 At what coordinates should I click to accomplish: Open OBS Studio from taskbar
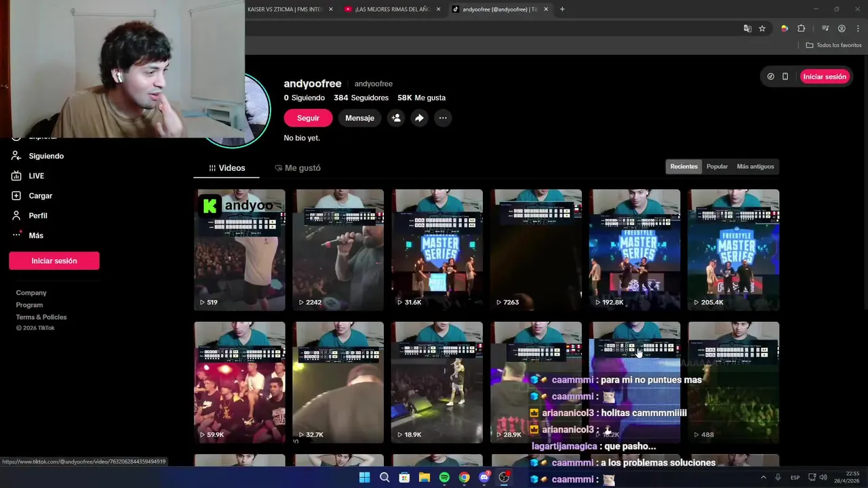504,477
